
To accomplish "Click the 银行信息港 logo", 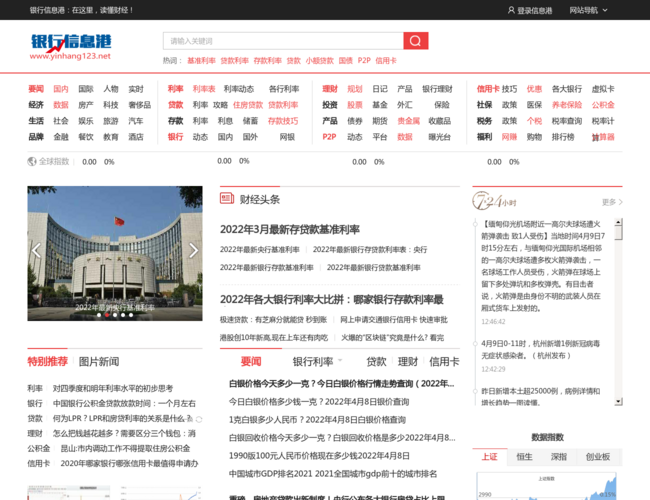I will coord(71,46).
